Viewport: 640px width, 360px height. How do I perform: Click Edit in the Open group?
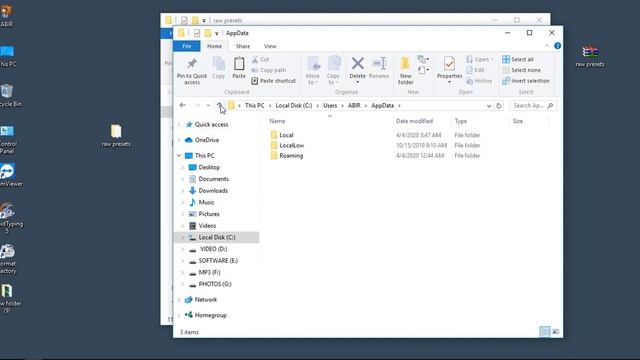point(476,70)
